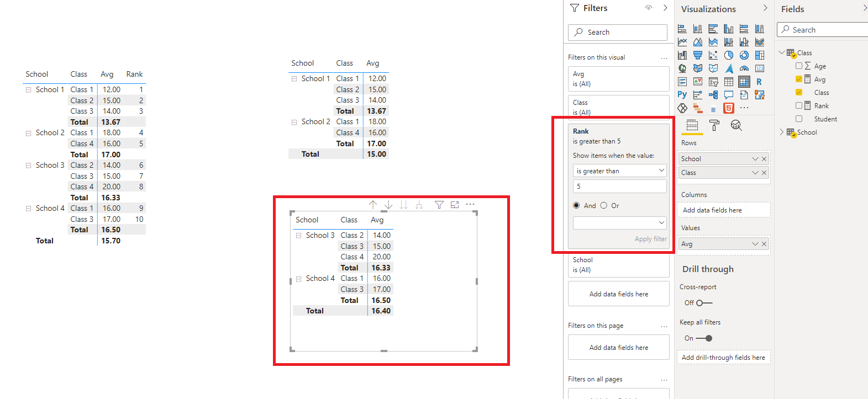Check the Age field checkbox
Screen dimensions: 868x399
799,66
